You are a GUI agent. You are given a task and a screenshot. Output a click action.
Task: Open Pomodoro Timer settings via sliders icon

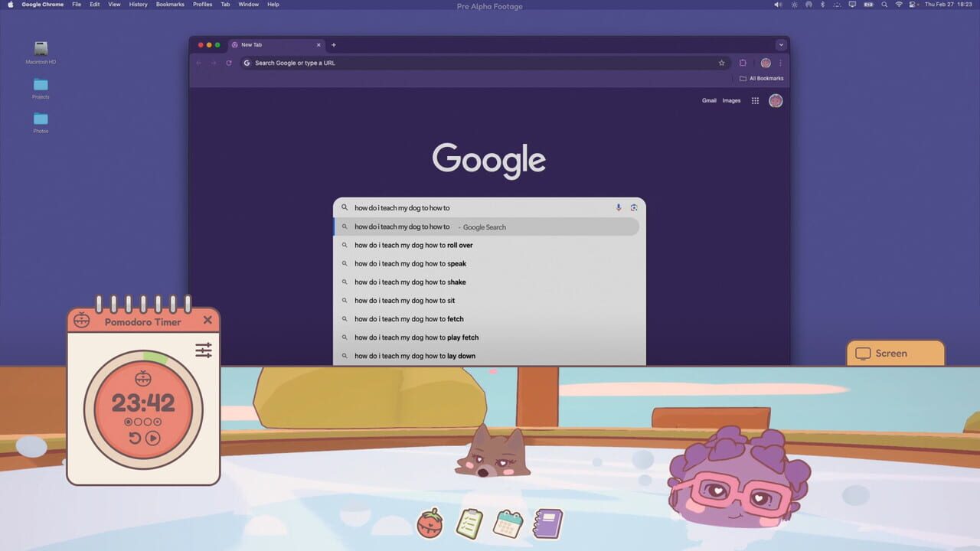(x=203, y=350)
